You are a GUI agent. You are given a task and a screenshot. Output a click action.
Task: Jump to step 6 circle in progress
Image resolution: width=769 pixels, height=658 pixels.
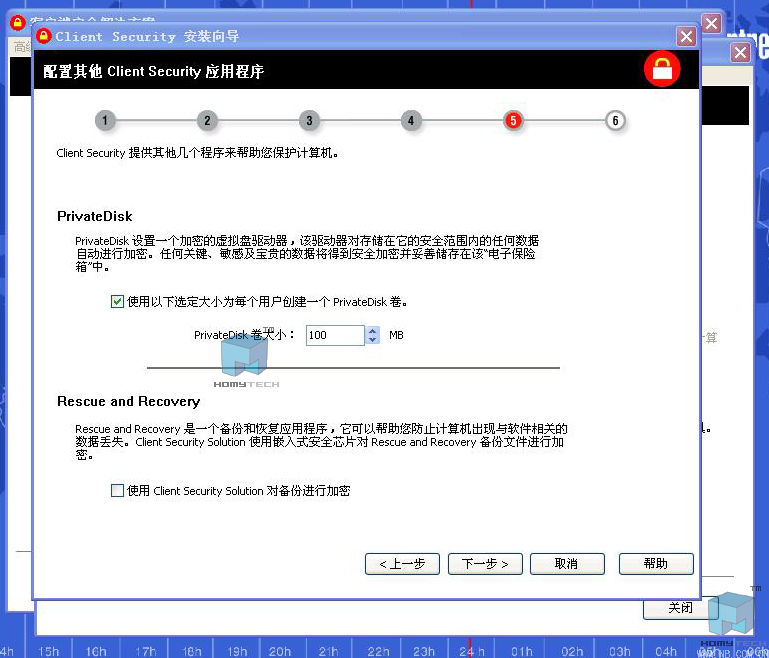pyautogui.click(x=615, y=121)
